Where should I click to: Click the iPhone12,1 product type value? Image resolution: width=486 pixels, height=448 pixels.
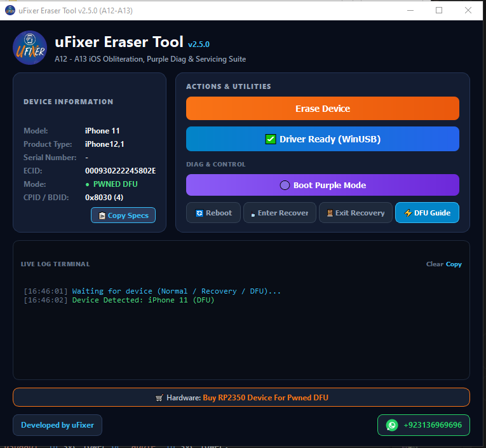104,144
